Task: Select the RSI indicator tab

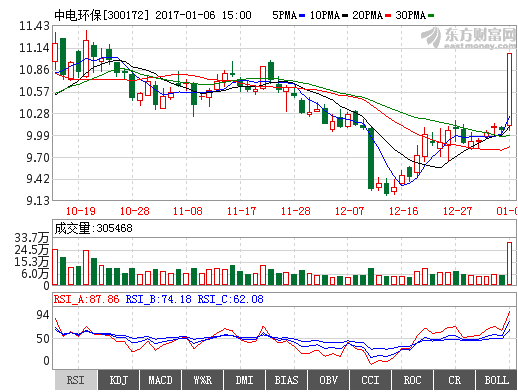Action: (76, 380)
